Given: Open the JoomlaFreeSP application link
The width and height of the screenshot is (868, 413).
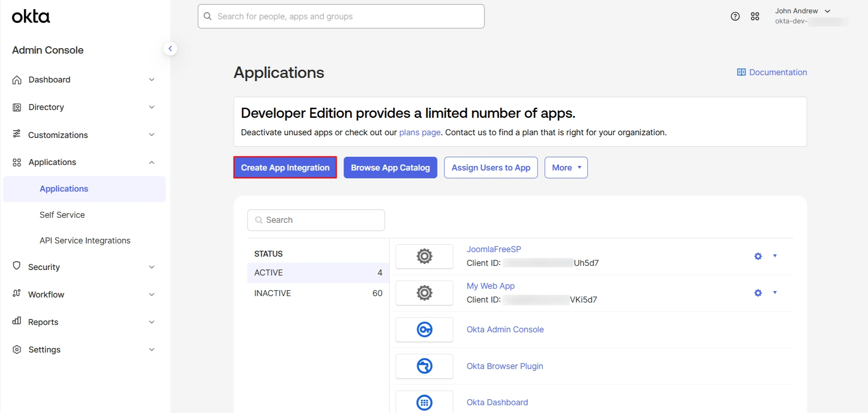Looking at the screenshot, I should coord(494,249).
